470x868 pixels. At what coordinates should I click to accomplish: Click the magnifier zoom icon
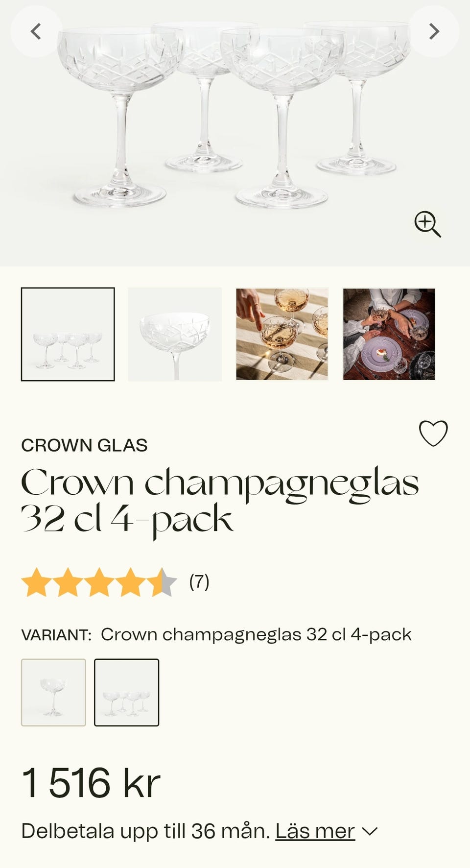(427, 224)
